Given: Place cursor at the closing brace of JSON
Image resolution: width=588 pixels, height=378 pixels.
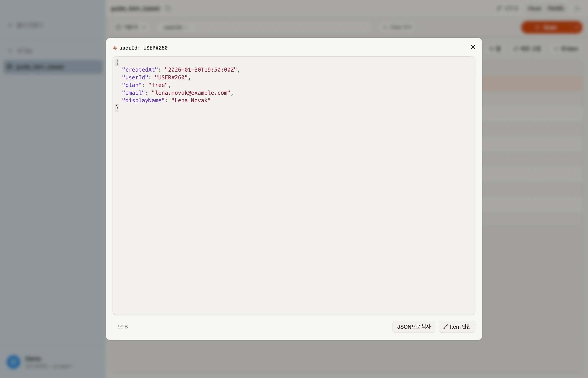Looking at the screenshot, I should coord(117,108).
